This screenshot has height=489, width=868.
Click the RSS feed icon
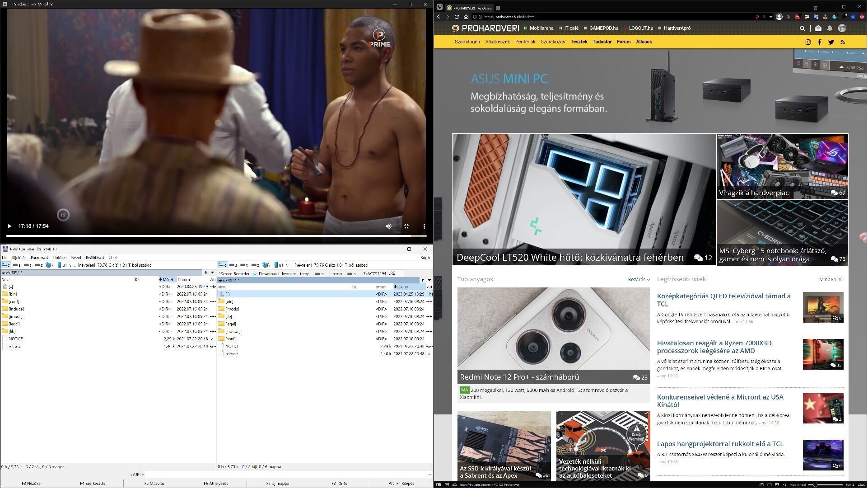(843, 42)
